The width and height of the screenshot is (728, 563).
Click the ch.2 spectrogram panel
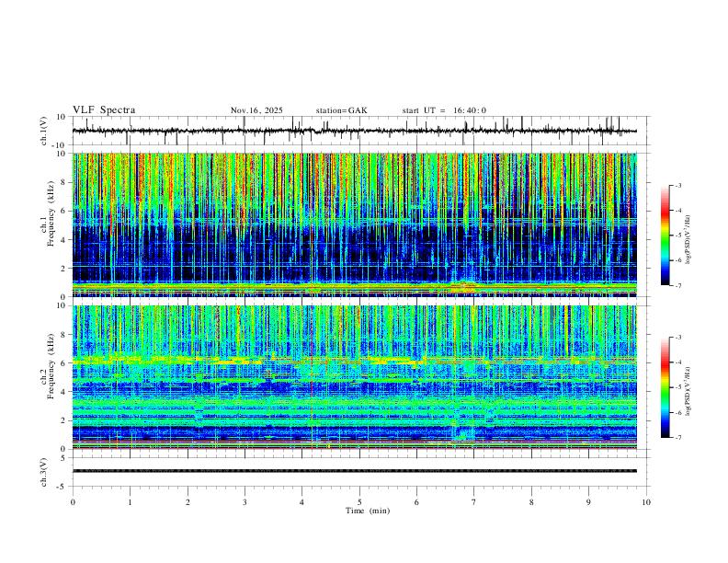[355, 377]
